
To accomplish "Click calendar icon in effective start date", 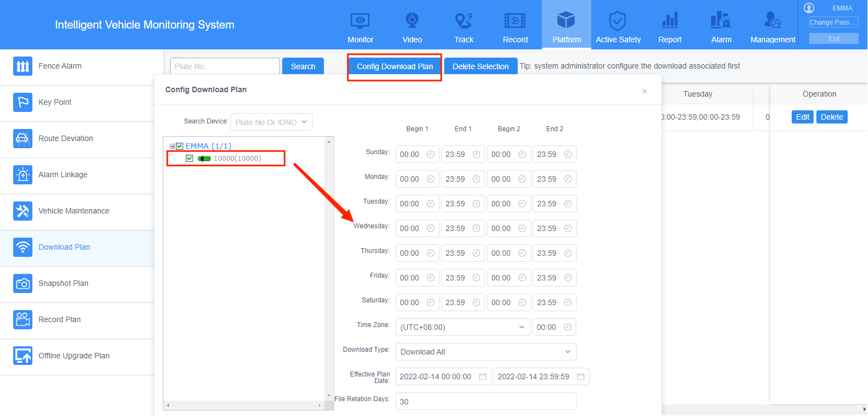I will point(483,376).
